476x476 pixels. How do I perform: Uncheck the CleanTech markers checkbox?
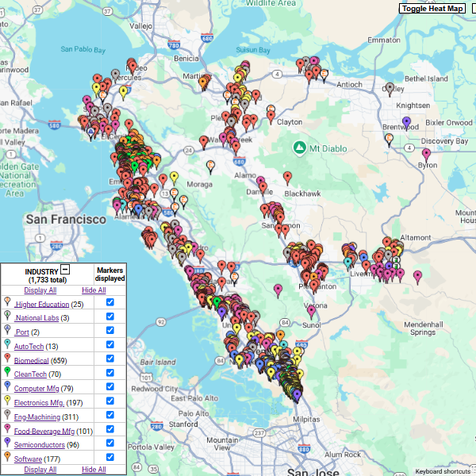click(110, 373)
